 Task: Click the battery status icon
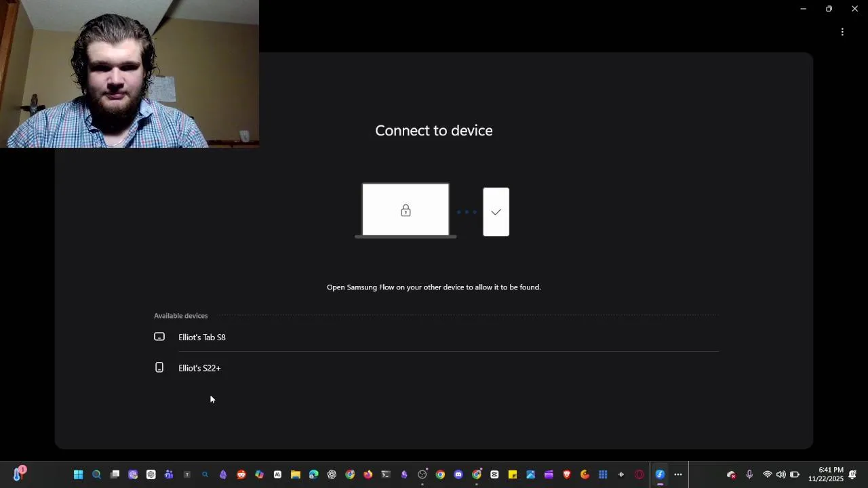point(795,474)
